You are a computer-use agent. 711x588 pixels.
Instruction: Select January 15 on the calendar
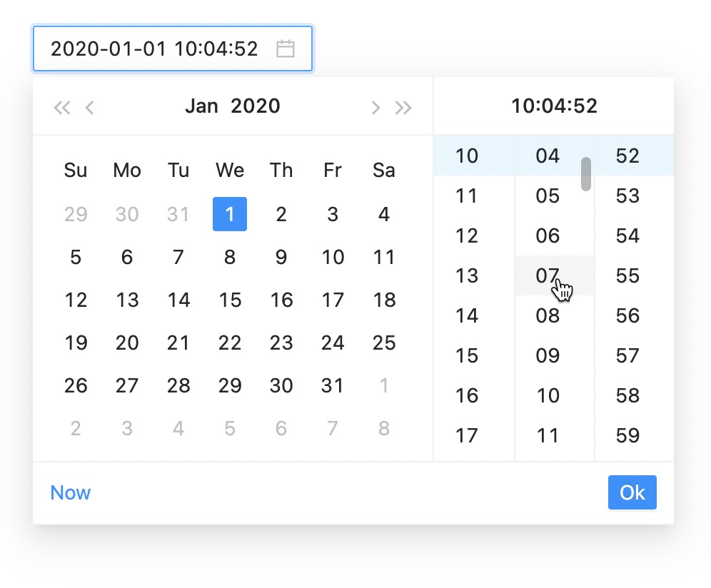[230, 300]
